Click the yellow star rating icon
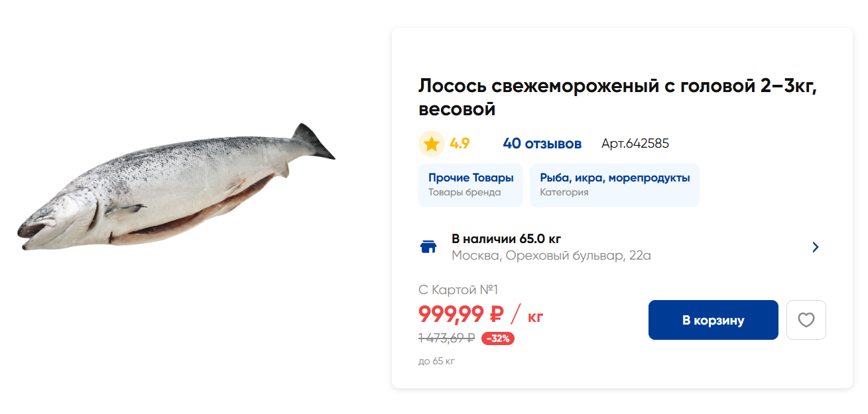 click(x=432, y=144)
